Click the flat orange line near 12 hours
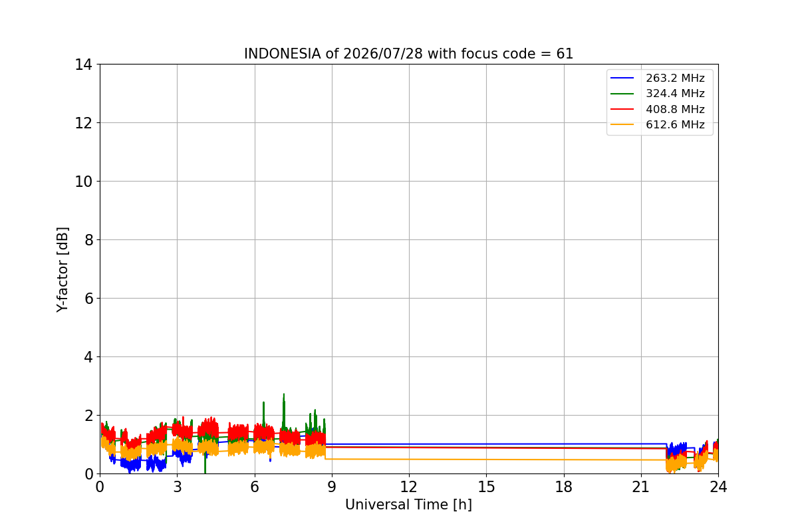The image size is (798, 532). [408, 459]
